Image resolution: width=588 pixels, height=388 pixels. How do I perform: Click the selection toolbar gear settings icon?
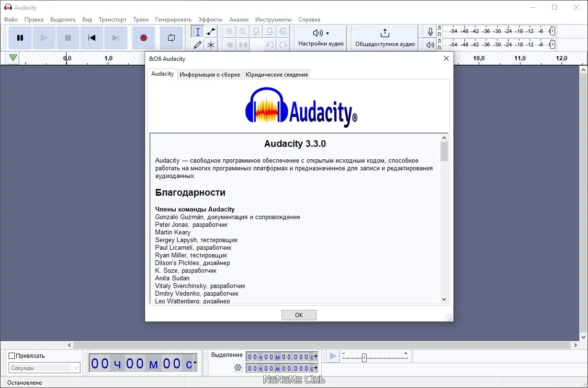(x=237, y=367)
